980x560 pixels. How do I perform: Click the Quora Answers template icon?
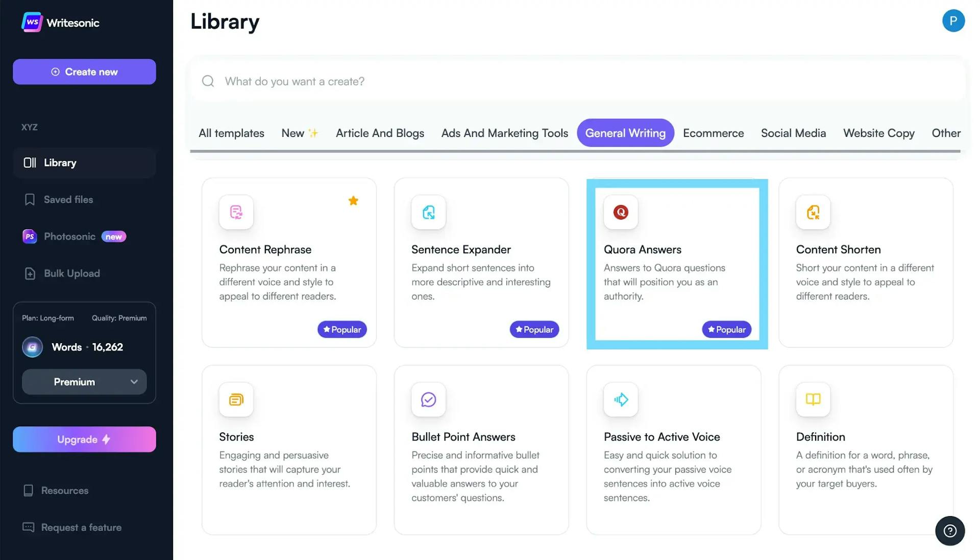(621, 212)
